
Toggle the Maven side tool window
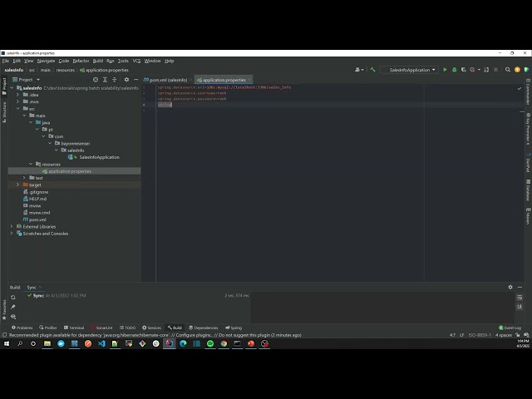[x=528, y=216]
